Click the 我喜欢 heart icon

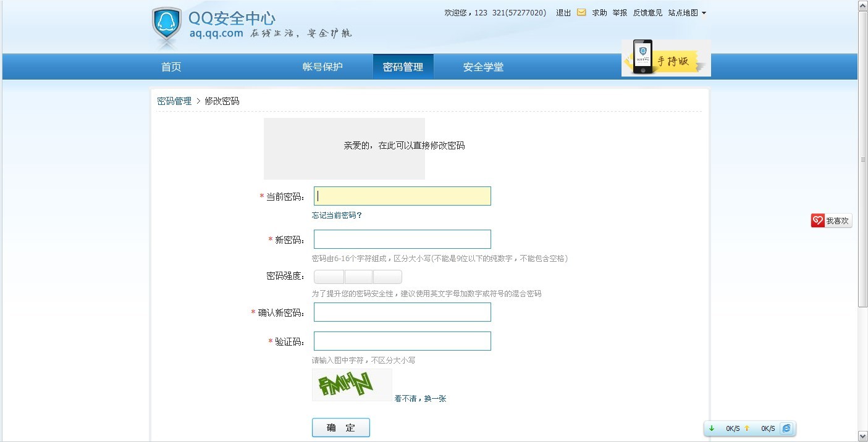[x=818, y=220]
